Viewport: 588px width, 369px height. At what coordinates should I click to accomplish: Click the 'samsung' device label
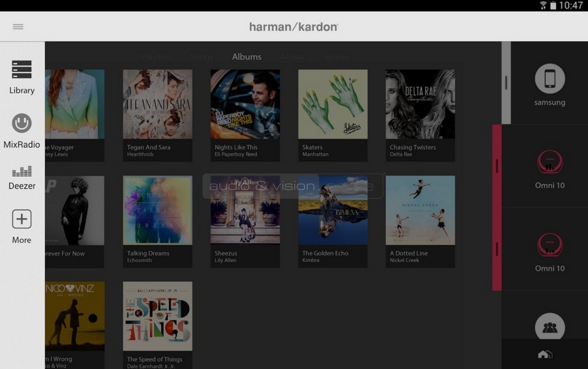click(x=550, y=103)
